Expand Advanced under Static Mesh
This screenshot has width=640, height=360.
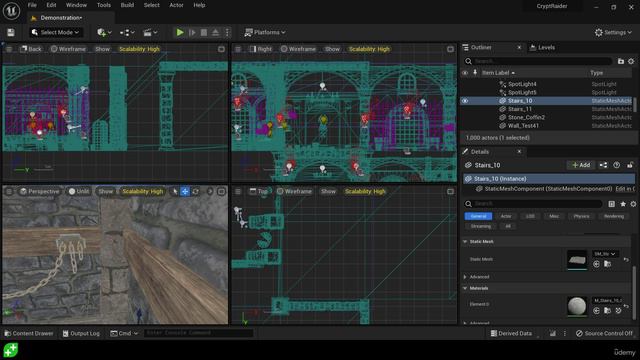[465, 277]
